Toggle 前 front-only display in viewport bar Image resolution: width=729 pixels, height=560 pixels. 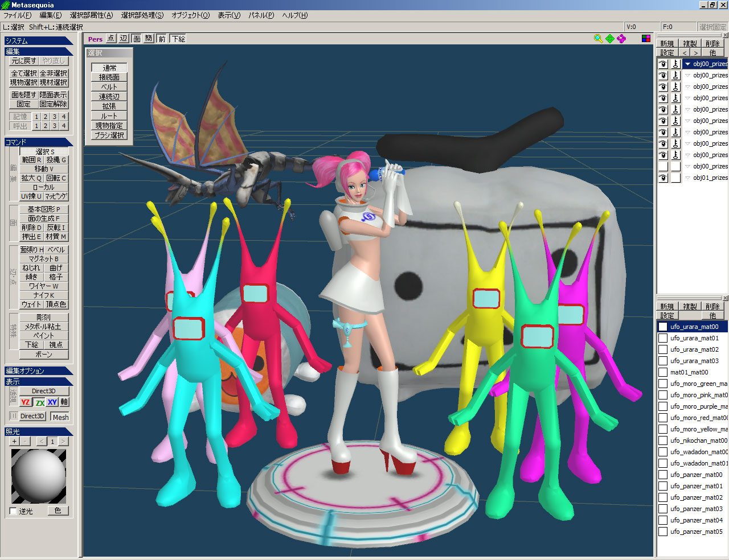[x=162, y=38]
